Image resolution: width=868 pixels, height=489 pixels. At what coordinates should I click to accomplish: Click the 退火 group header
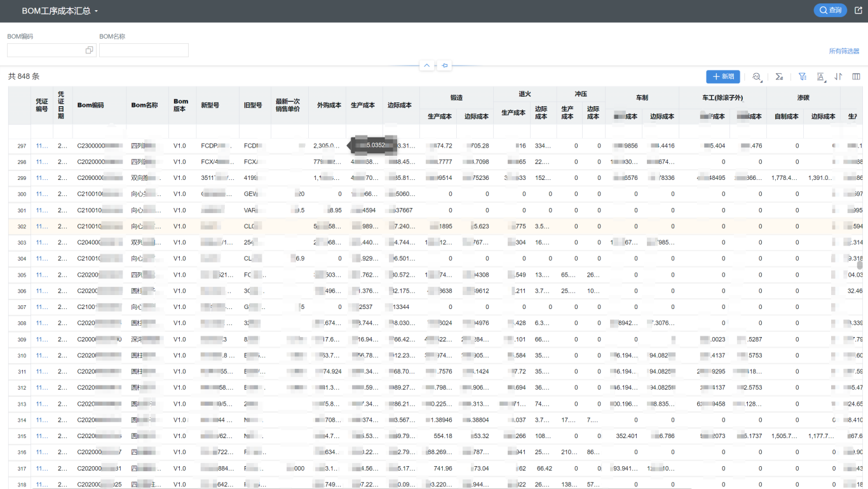(525, 94)
